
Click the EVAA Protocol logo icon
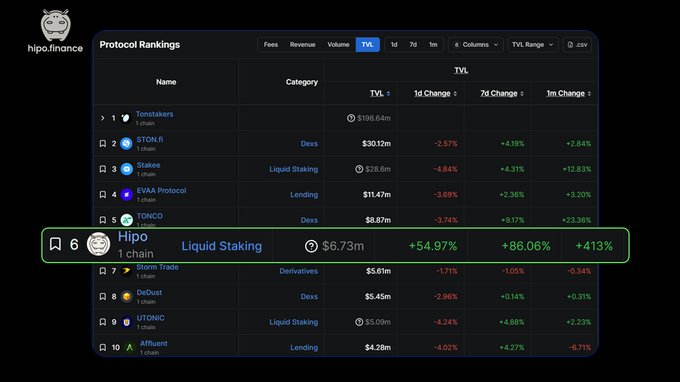pos(127,195)
